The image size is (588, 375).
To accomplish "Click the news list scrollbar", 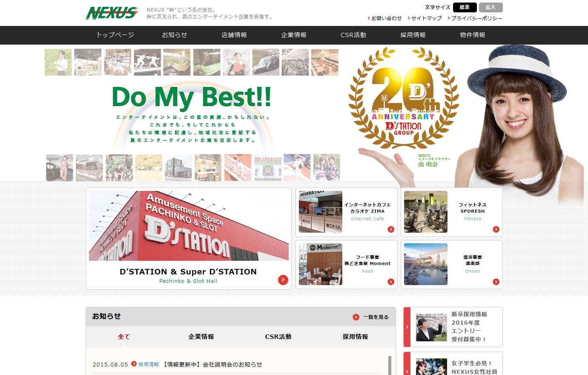I will [x=390, y=366].
